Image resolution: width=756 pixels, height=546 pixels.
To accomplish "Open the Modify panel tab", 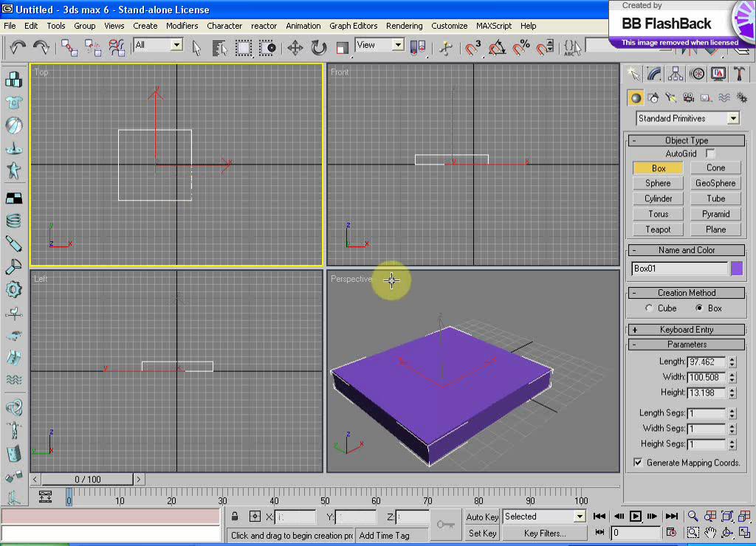I will point(654,74).
